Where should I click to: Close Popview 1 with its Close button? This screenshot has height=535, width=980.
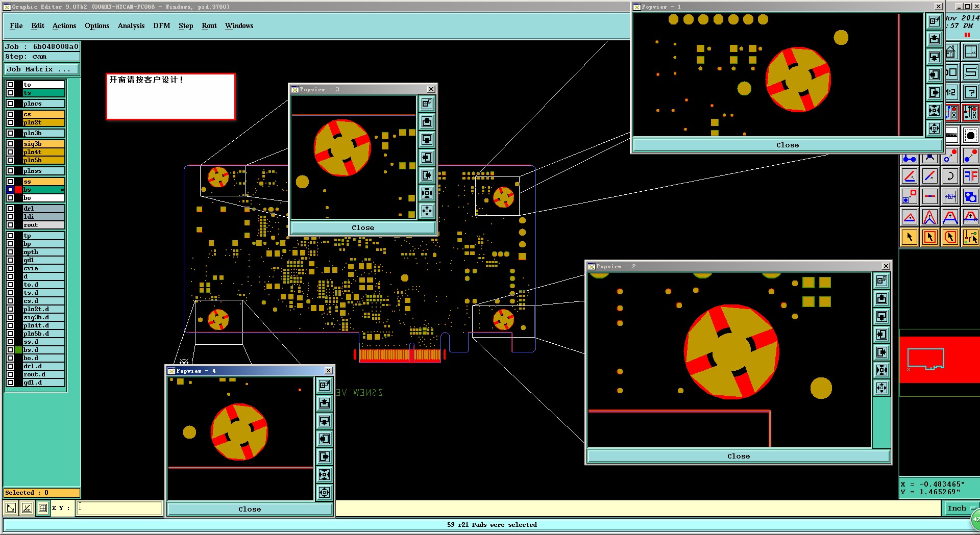(788, 145)
